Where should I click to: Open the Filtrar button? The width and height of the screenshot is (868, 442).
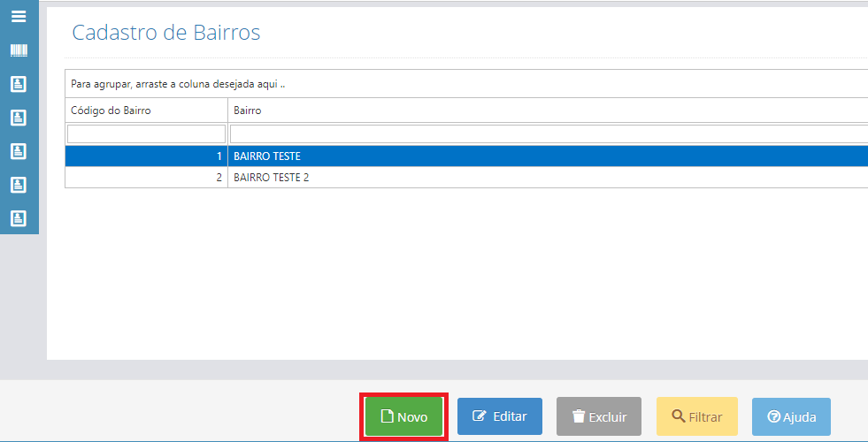tap(697, 416)
